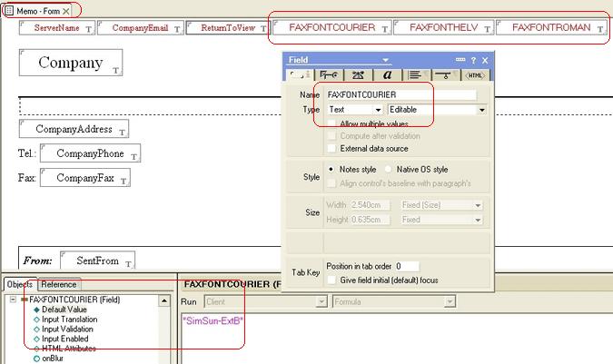This screenshot has height=364, width=613.
Task: Edit the Name field FAXFONTCOURIER
Action: click(401, 95)
